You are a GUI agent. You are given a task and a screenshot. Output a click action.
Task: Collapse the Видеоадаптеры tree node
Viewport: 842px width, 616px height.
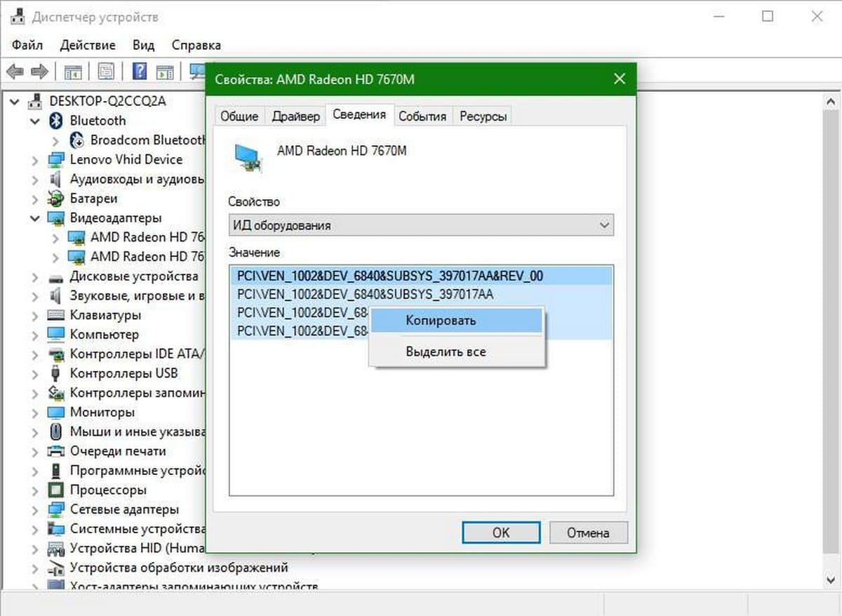[x=35, y=218]
